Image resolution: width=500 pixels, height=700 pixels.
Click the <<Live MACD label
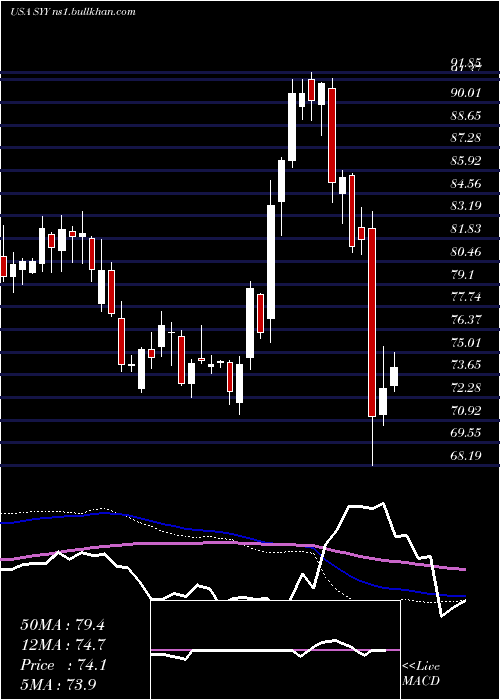pos(421,673)
